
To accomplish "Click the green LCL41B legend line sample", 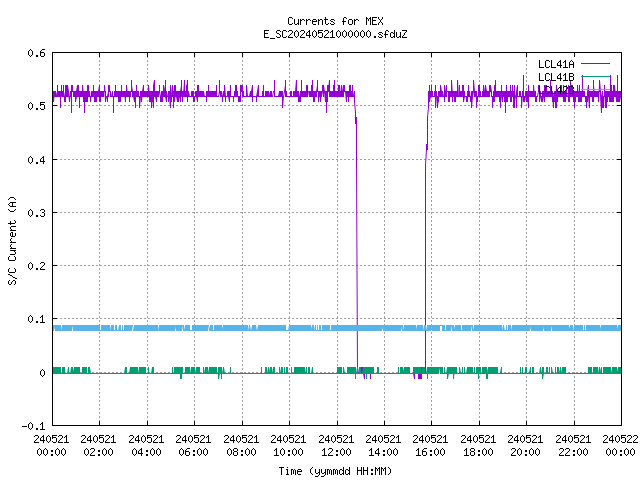I will [x=596, y=76].
